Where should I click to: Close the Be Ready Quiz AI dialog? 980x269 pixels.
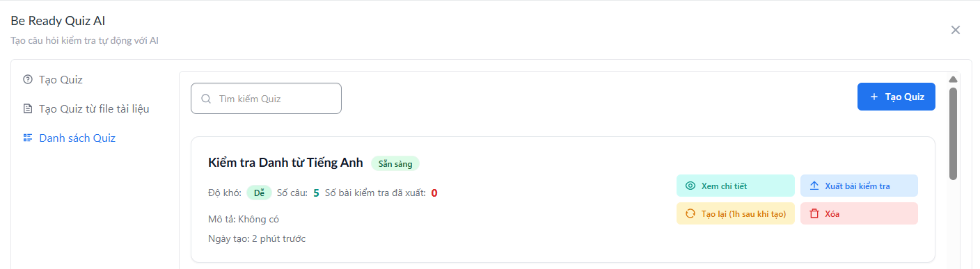(956, 30)
